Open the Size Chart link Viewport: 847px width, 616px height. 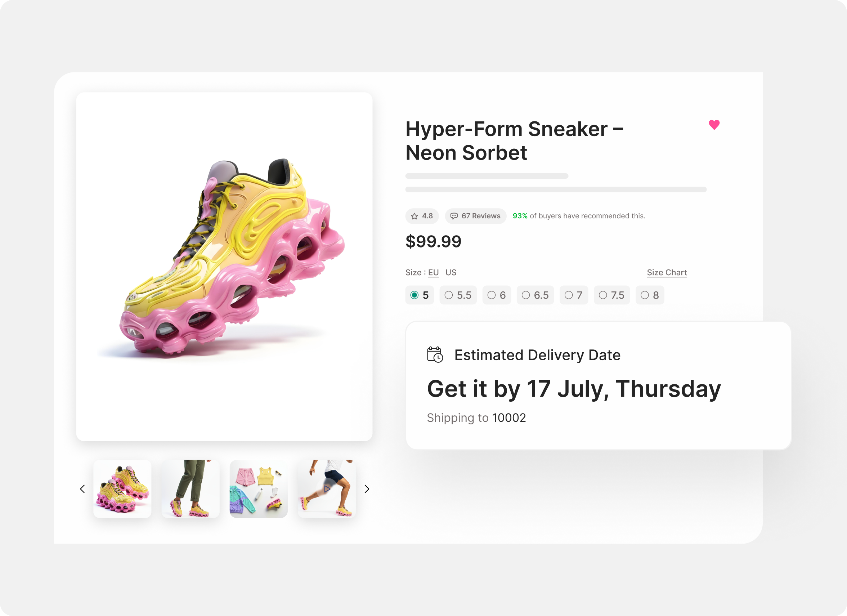pos(667,272)
